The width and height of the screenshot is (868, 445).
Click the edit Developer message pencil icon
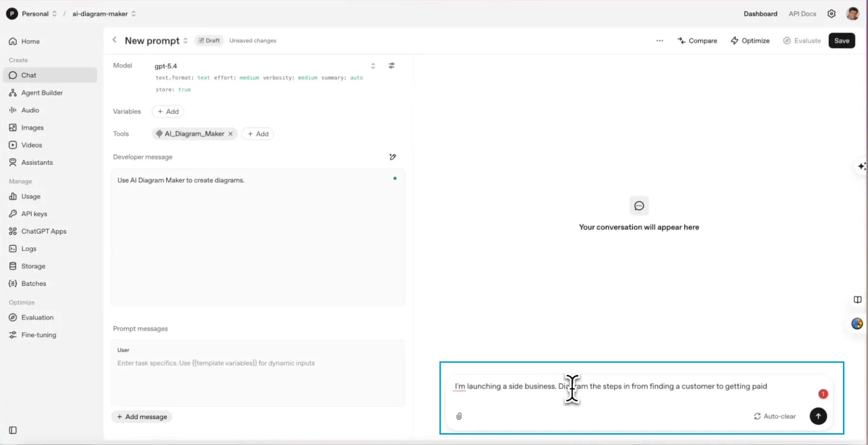pyautogui.click(x=392, y=157)
